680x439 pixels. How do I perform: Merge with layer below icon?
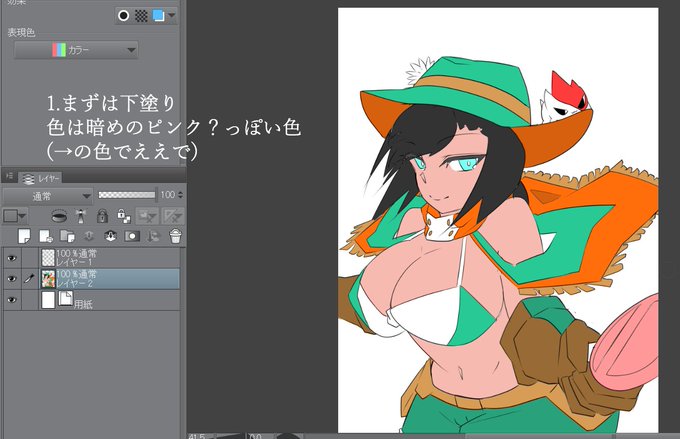tap(110, 236)
